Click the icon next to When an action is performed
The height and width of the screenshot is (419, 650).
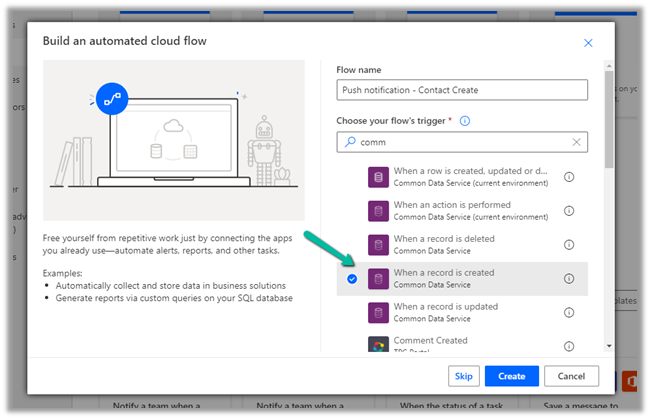(377, 211)
